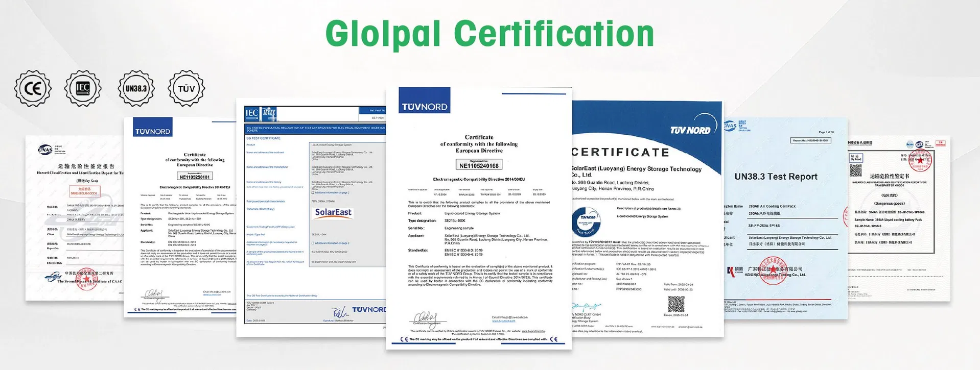Select the IEC badge icon

[83, 88]
